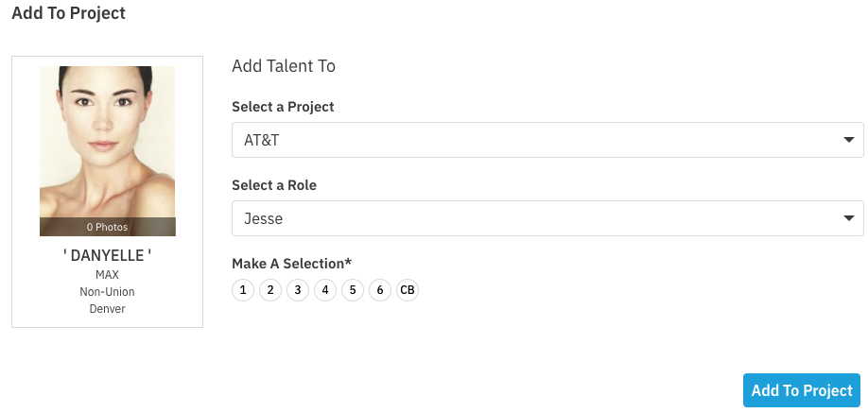Click the Select a Project label

tap(283, 107)
